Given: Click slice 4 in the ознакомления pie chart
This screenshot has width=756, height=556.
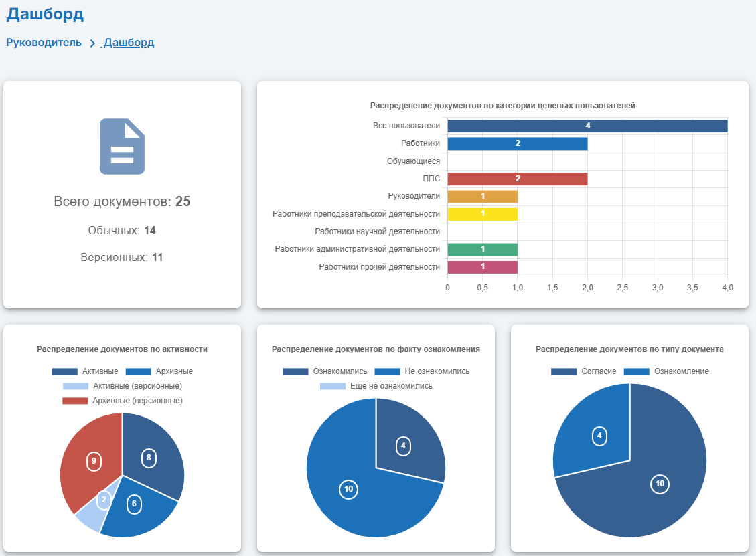Looking at the screenshot, I should [x=405, y=442].
